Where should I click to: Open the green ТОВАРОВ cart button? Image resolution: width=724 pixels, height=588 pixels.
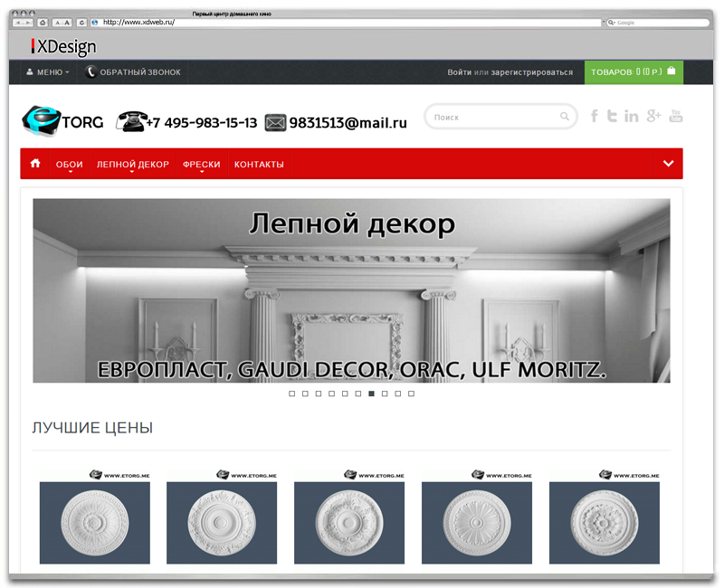tap(633, 72)
